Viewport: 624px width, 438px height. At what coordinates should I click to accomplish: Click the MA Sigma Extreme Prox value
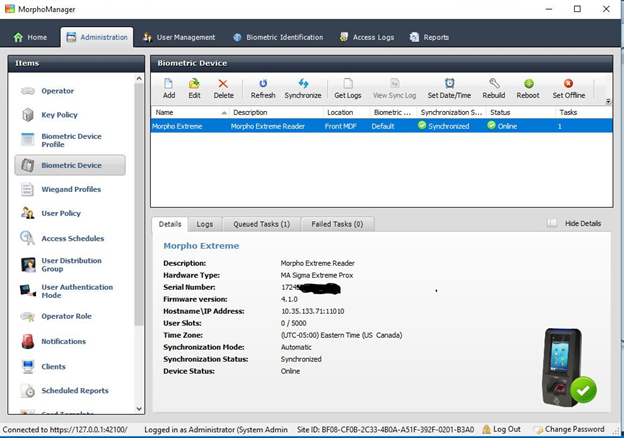(x=317, y=275)
